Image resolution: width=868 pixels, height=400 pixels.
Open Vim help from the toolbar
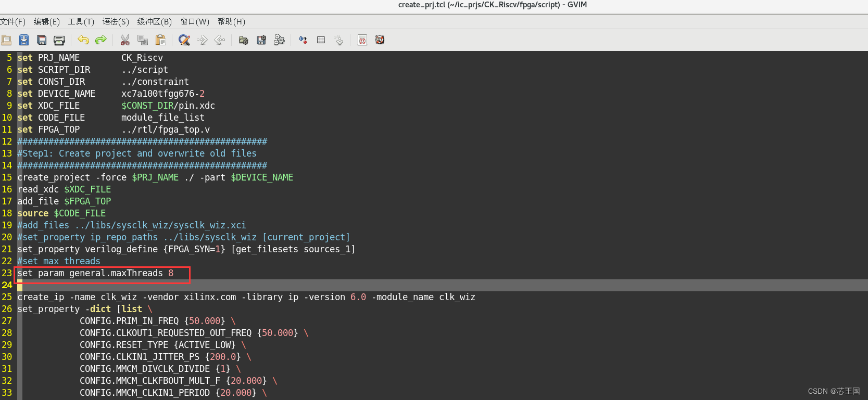tap(362, 40)
